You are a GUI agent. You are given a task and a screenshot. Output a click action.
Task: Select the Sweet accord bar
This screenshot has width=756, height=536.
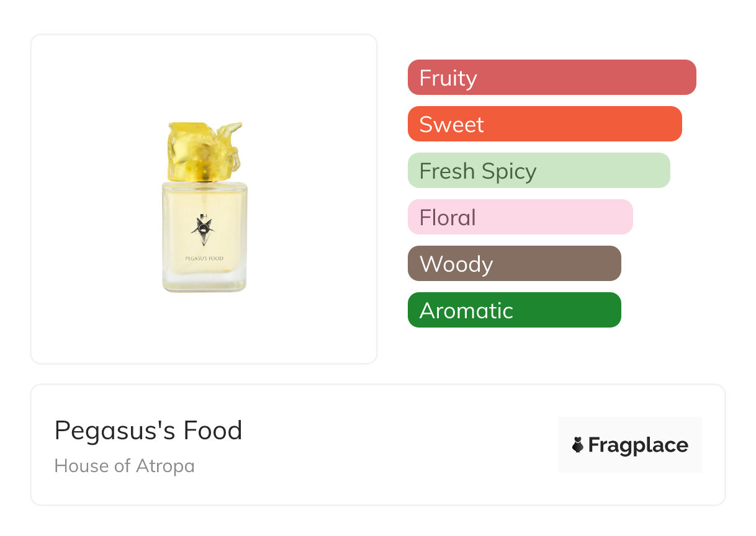click(x=544, y=124)
